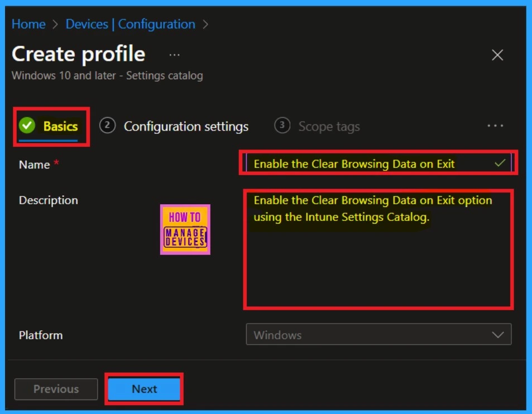Screen dimensions: 532x414
Task: Open the Scope tags step
Action: 317,126
